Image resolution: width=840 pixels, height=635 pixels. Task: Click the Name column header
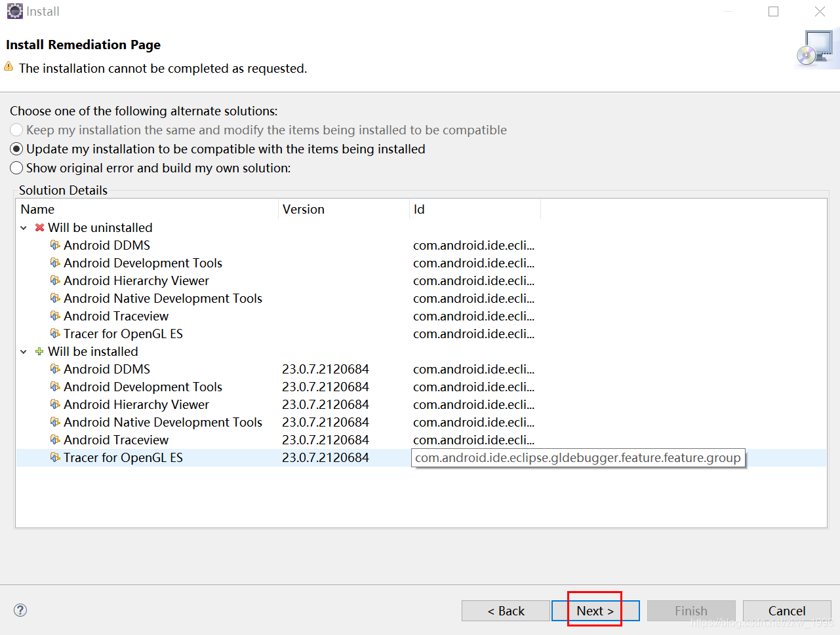pyautogui.click(x=147, y=209)
